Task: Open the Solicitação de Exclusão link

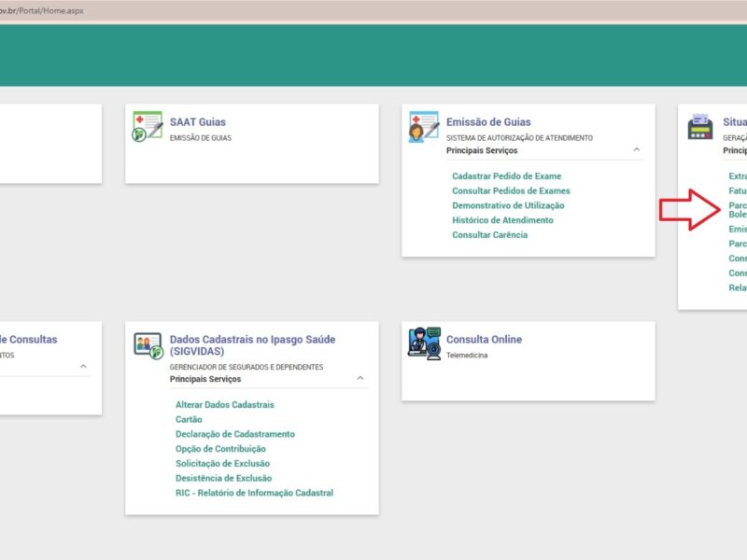Action: [x=223, y=464]
